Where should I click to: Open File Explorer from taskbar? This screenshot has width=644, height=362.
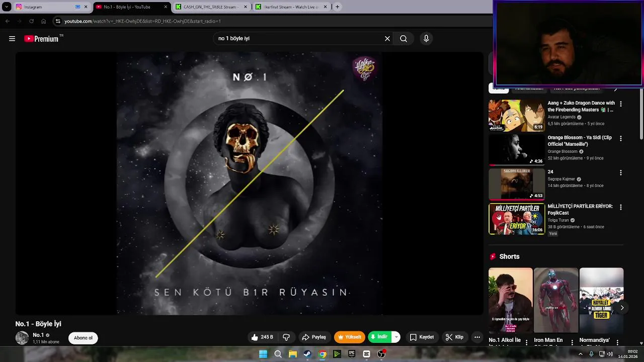pyautogui.click(x=292, y=354)
